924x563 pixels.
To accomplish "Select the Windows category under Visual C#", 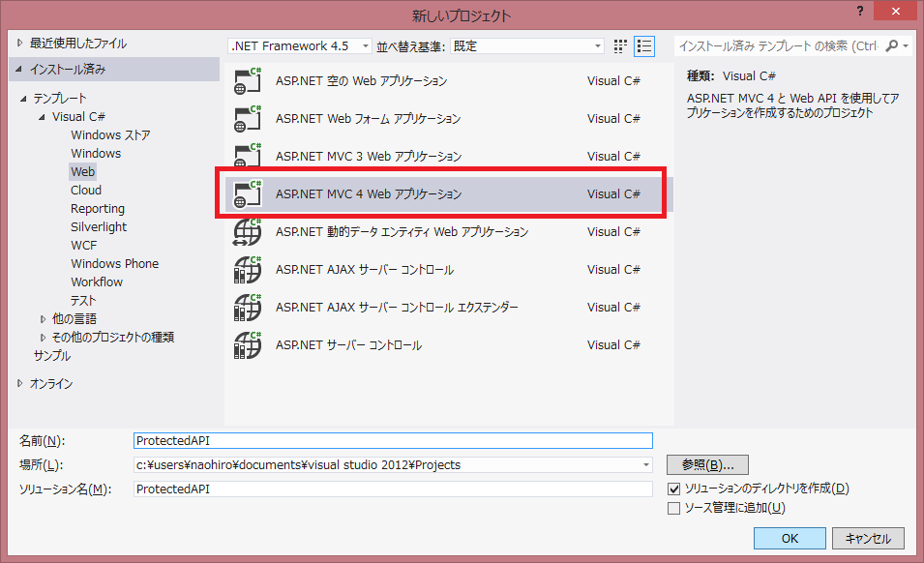I will [96, 153].
